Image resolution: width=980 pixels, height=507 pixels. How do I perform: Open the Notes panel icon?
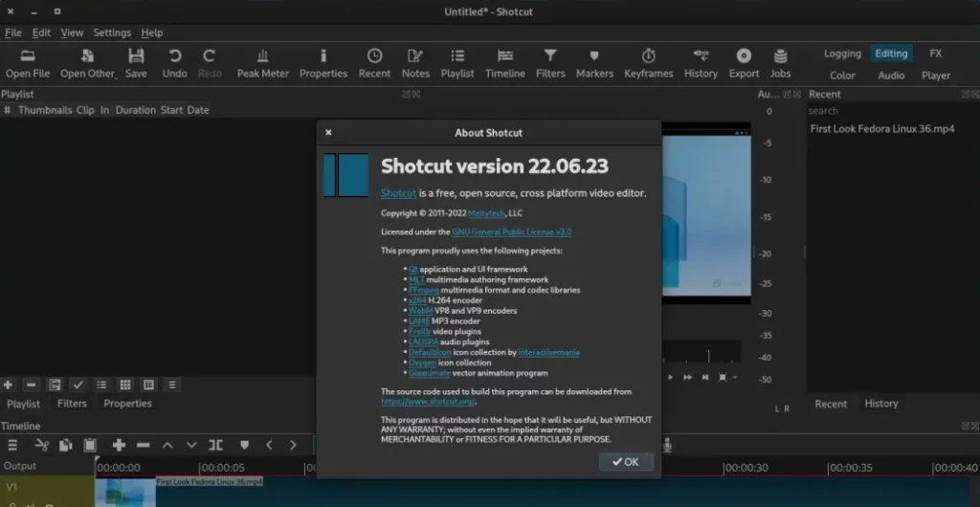(x=415, y=64)
